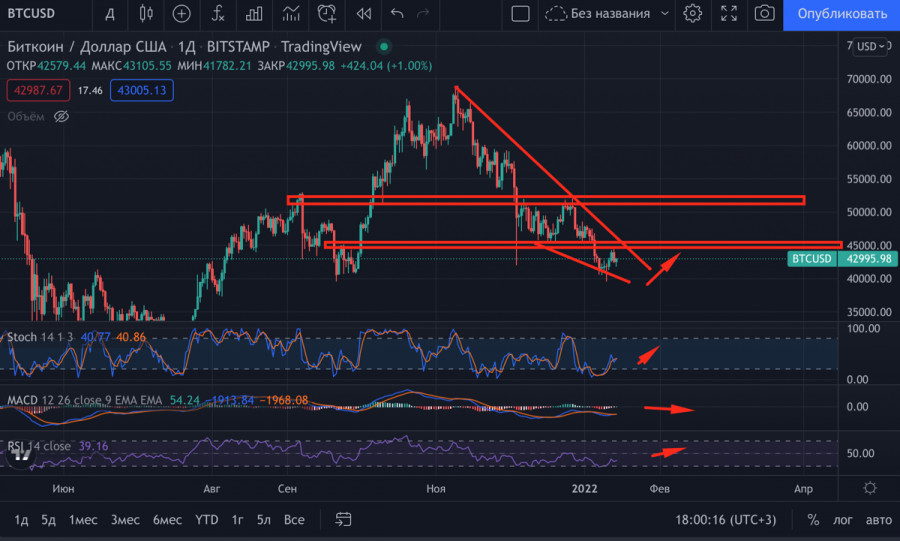Create an alert with the alarm icon
This screenshot has width=900, height=541.
[327, 13]
